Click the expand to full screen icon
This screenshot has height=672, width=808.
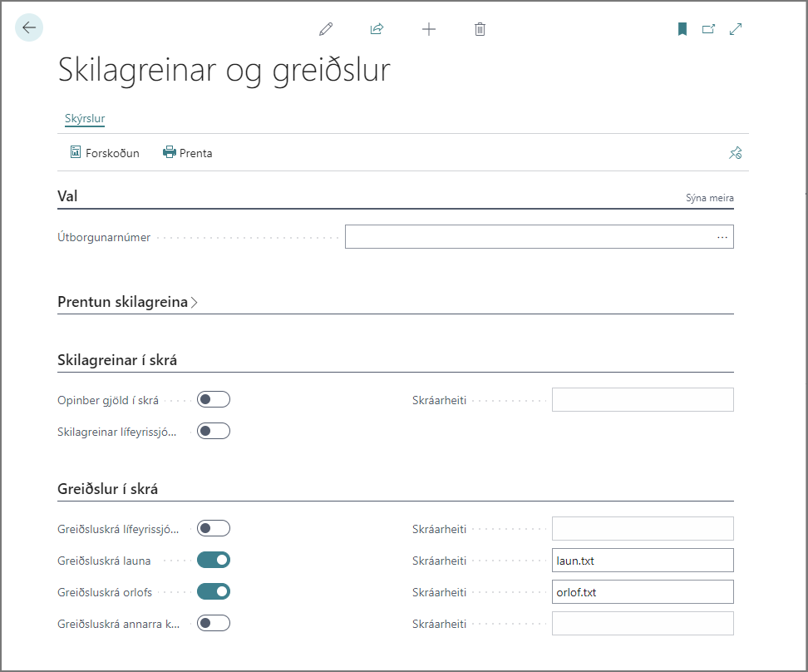pos(736,29)
